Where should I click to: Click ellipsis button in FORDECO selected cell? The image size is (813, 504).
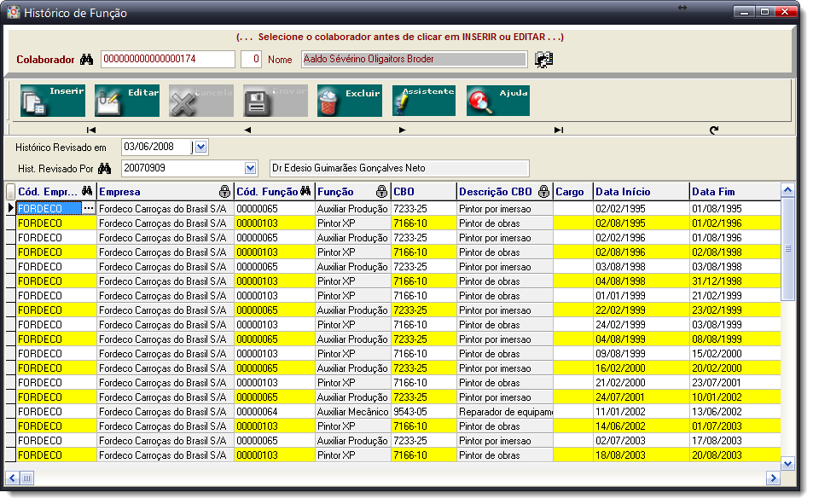click(89, 208)
